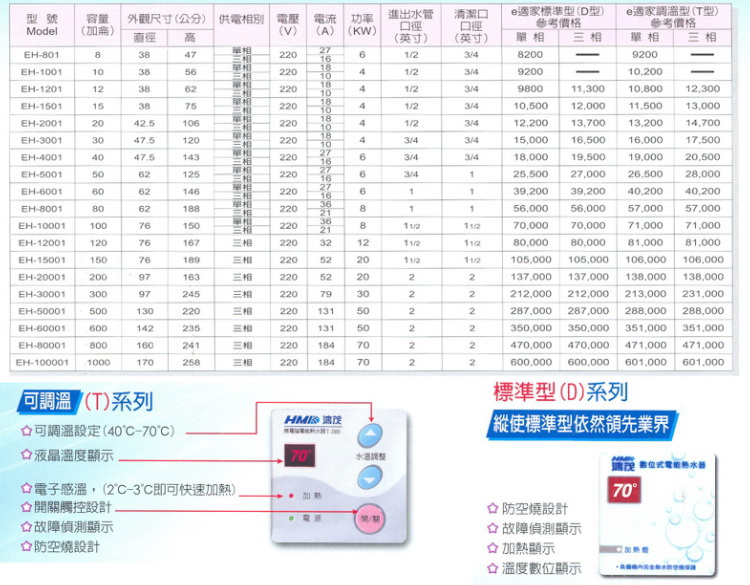
Task: Click the capacity cell 1000
Action: pos(98,363)
